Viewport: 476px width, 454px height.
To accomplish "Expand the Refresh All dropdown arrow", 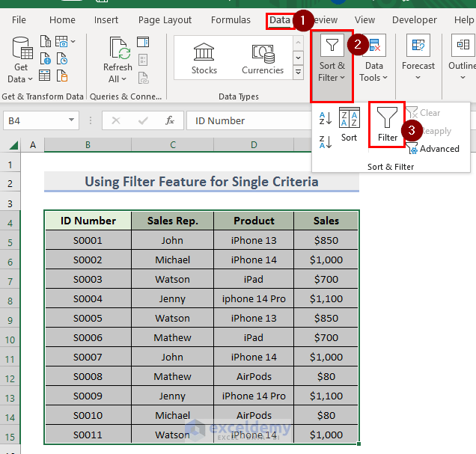I will 123,79.
